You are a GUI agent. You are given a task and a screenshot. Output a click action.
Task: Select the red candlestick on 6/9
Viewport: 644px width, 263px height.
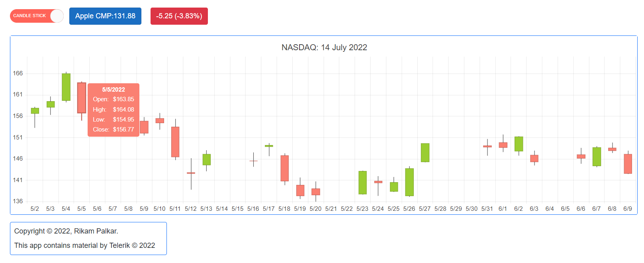pyautogui.click(x=628, y=164)
